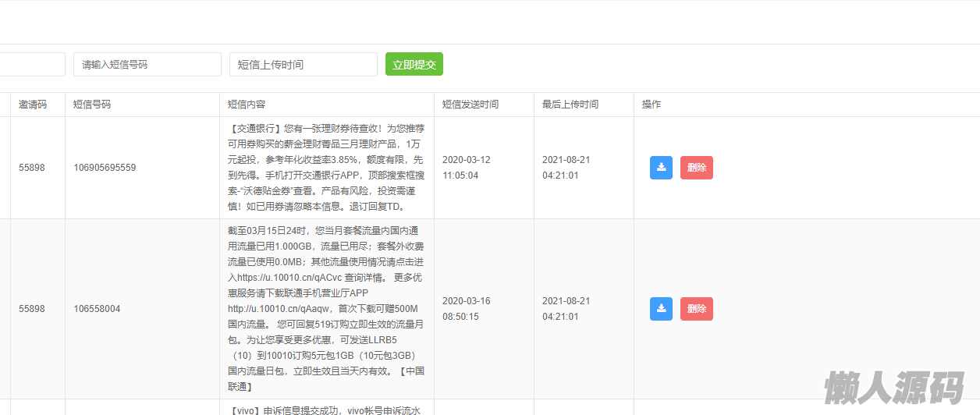
Task: Select the SMS number cell 106558004
Action: tap(97, 309)
